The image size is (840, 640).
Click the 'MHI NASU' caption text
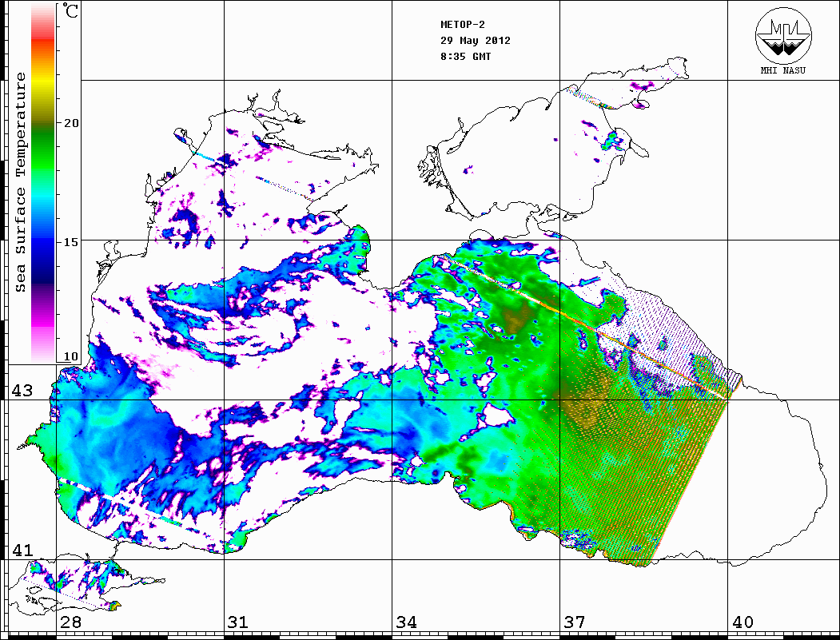[782, 70]
